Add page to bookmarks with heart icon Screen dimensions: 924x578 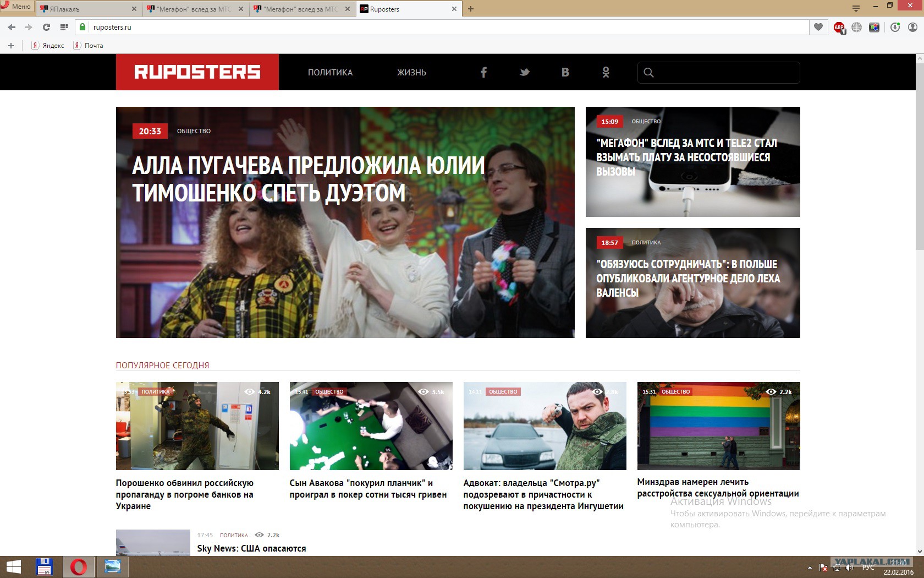coord(818,27)
